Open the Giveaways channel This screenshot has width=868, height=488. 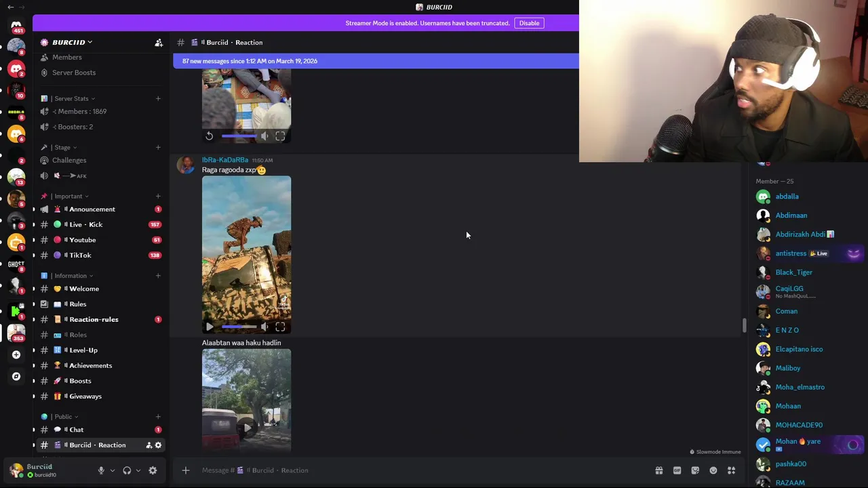85,396
